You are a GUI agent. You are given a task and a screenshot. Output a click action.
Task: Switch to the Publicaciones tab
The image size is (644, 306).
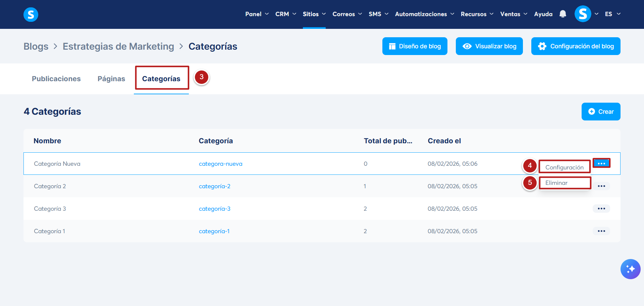pos(56,79)
